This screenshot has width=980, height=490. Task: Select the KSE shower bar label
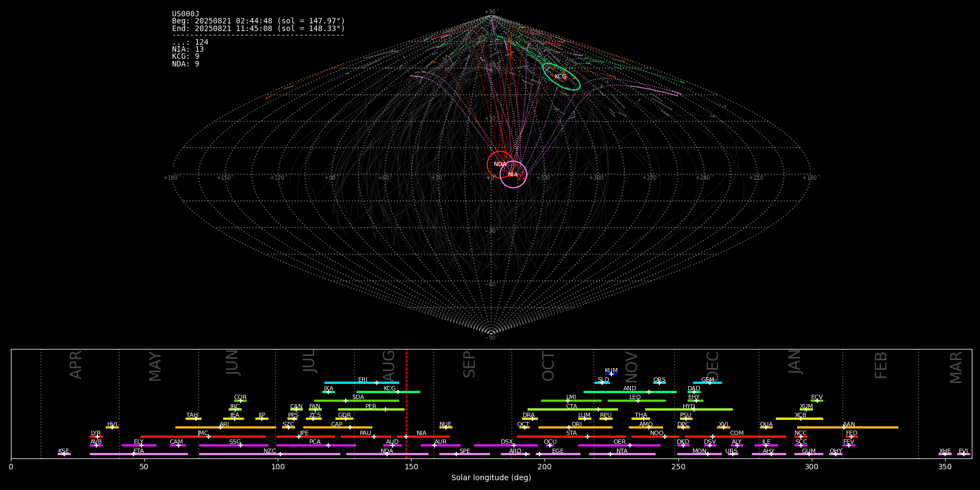(x=64, y=451)
